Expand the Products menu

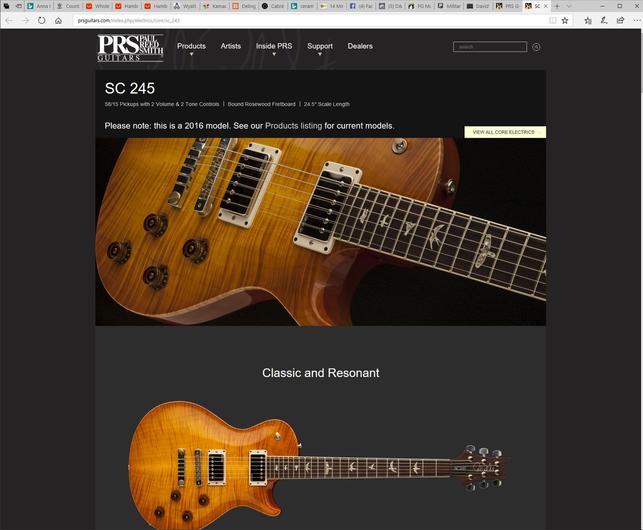pyautogui.click(x=191, y=46)
